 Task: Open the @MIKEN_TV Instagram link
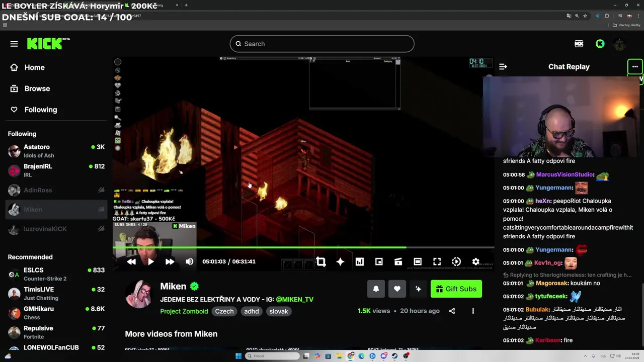click(x=294, y=299)
